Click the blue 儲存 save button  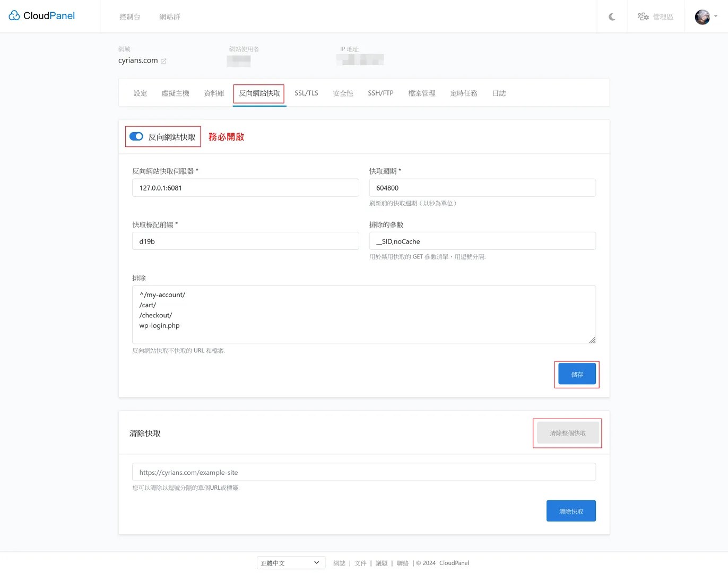coord(577,375)
